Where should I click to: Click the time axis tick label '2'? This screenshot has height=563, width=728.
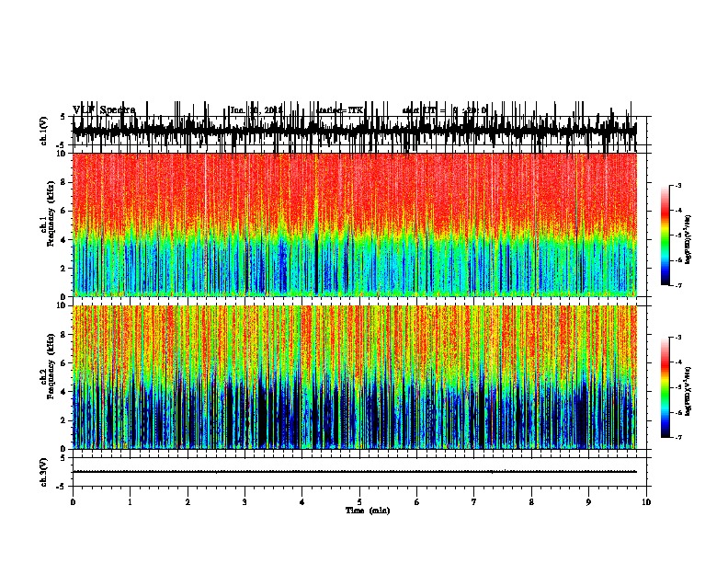[x=188, y=502]
